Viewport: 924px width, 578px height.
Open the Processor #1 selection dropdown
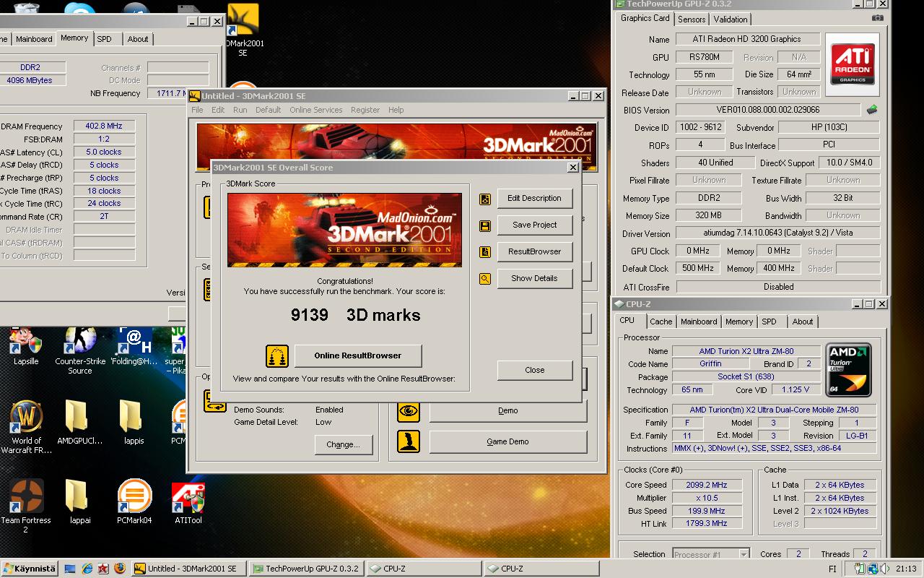(x=711, y=554)
